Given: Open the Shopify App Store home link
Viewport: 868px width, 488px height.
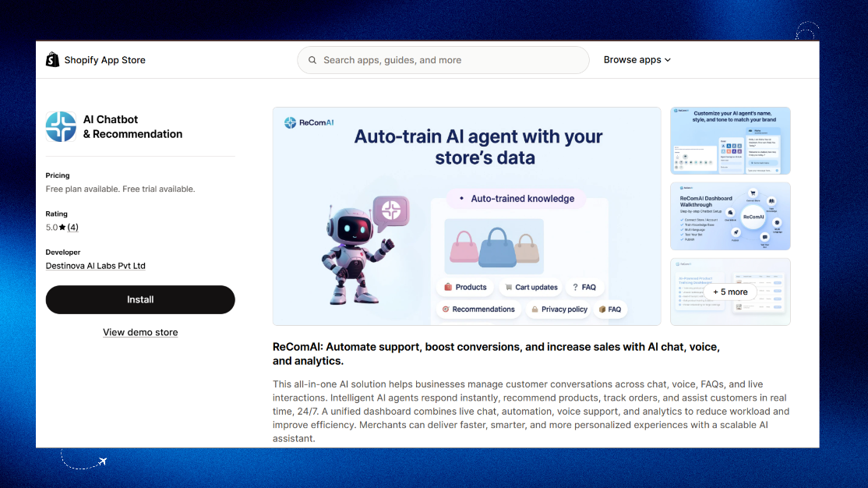Looking at the screenshot, I should [x=96, y=60].
